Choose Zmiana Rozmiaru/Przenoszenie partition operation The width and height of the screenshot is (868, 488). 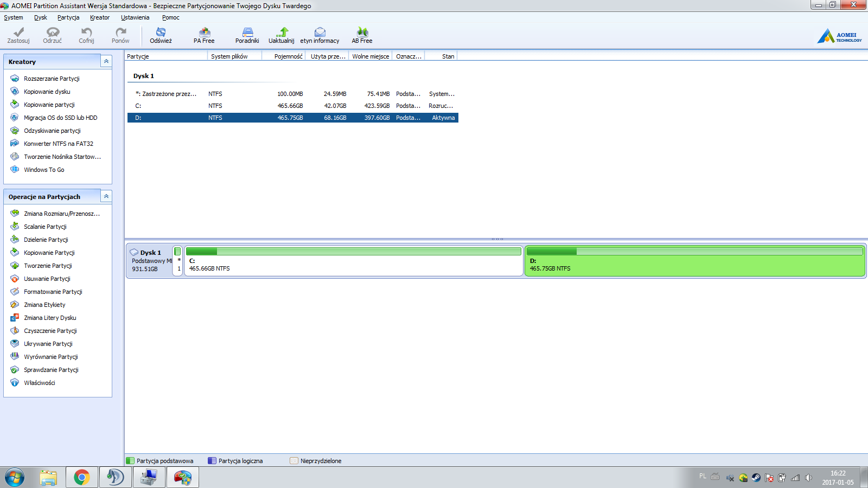point(62,214)
